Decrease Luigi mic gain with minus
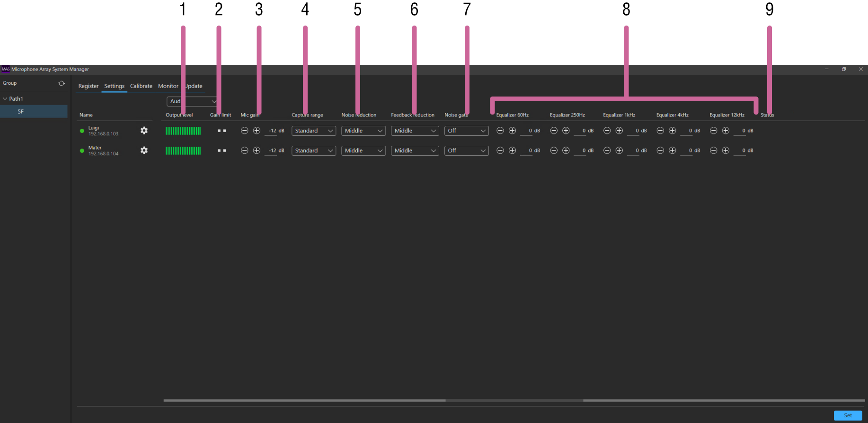The image size is (868, 423). click(244, 131)
